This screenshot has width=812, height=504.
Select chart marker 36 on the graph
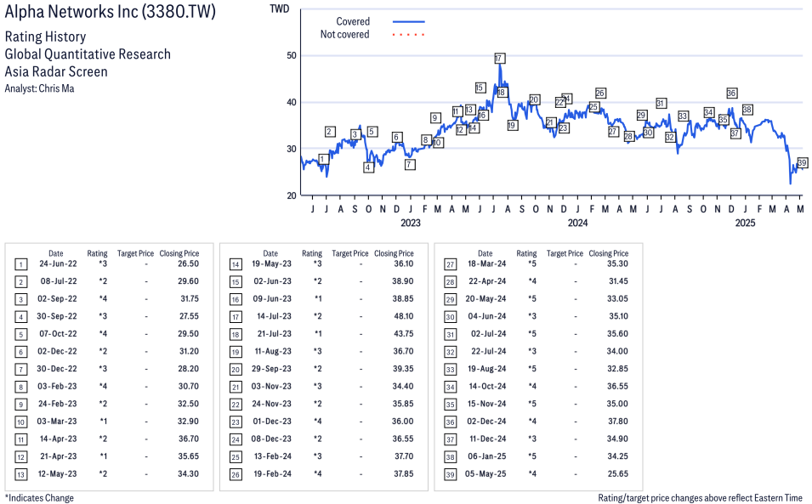click(x=731, y=93)
